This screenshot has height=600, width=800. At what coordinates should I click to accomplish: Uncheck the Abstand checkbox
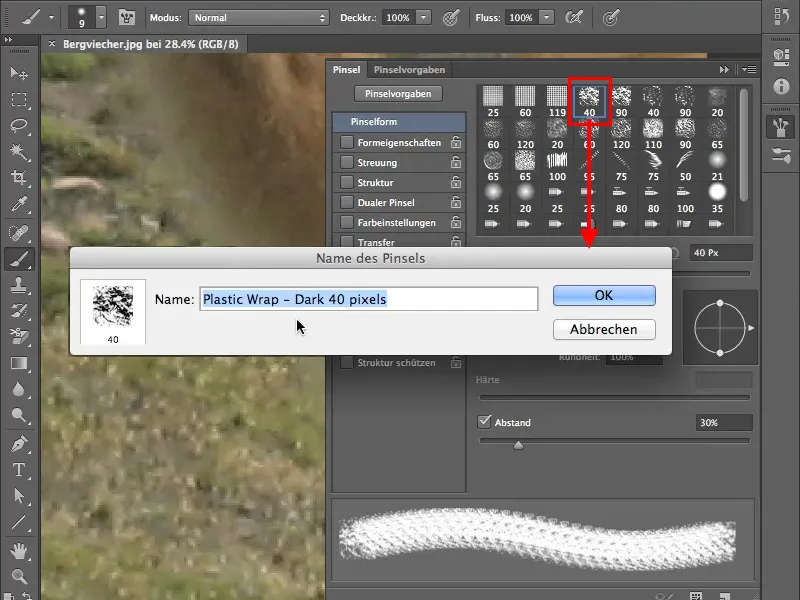click(x=484, y=422)
